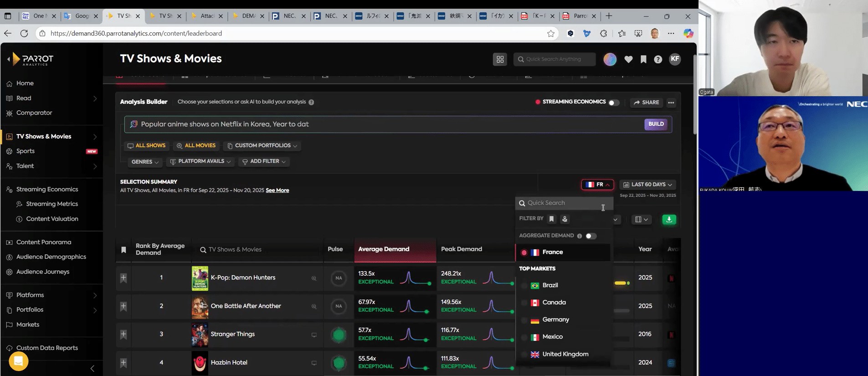Viewport: 868px width, 376px height.
Task: Open the more options ellipsis beside Share
Action: pyautogui.click(x=671, y=103)
